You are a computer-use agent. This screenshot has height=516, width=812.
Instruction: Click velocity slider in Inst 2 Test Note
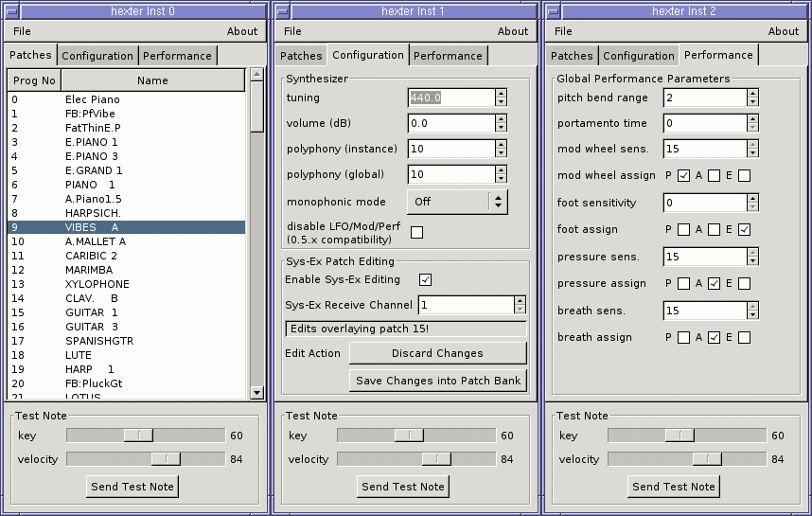click(x=687, y=459)
